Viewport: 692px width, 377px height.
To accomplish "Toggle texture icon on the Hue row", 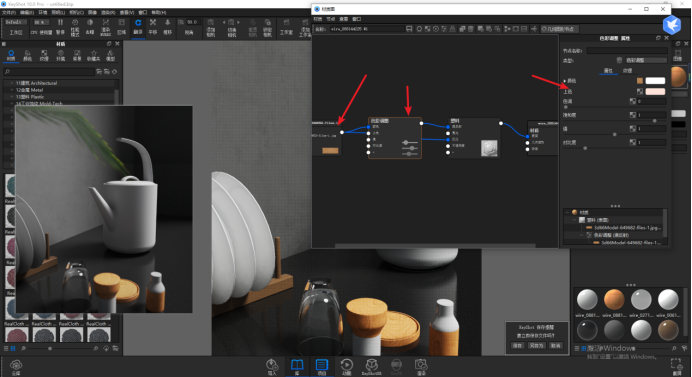I will 632,101.
